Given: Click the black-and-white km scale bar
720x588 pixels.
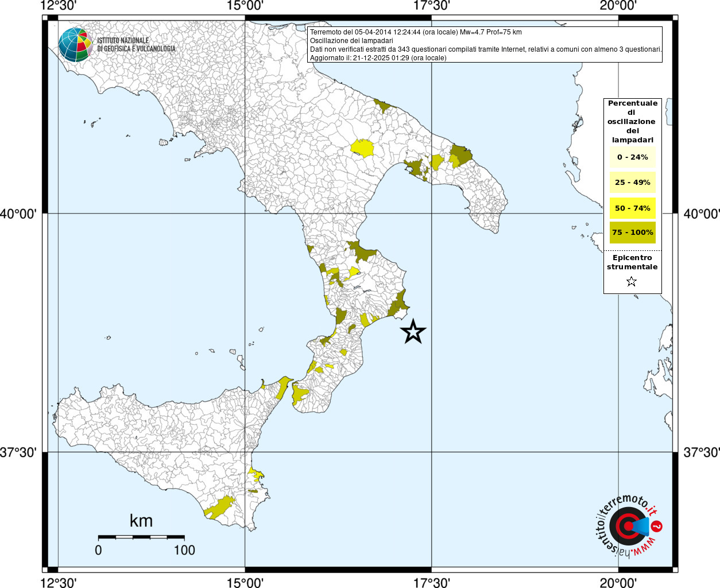Looking at the screenshot, I should click(x=141, y=537).
